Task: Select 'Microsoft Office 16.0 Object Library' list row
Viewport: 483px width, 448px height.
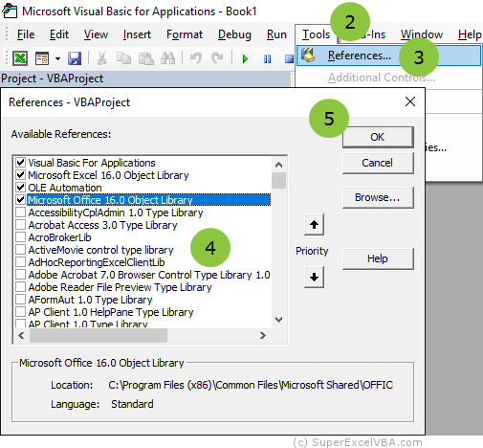Action: (148, 200)
